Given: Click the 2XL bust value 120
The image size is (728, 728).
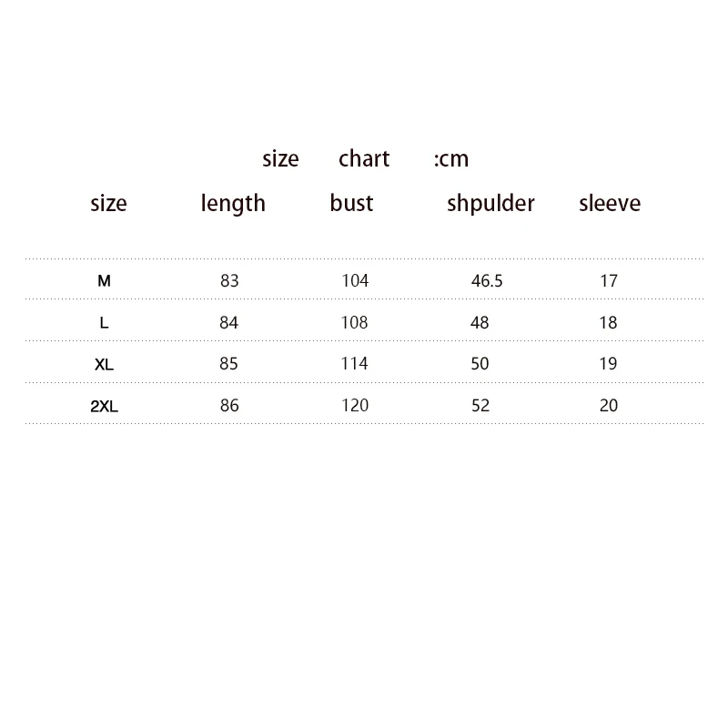Looking at the screenshot, I should [355, 405].
